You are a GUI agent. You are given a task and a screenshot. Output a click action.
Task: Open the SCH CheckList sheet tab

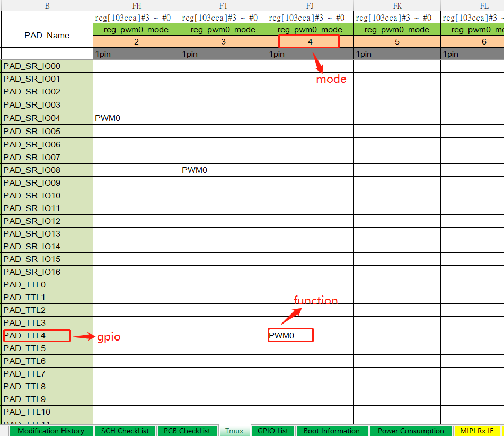click(125, 431)
